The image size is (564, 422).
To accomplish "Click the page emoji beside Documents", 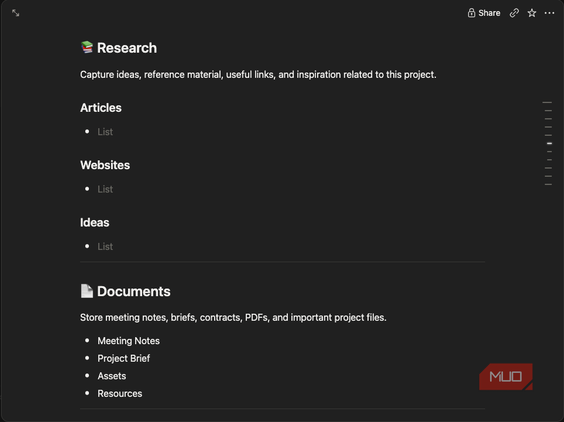I will click(87, 291).
